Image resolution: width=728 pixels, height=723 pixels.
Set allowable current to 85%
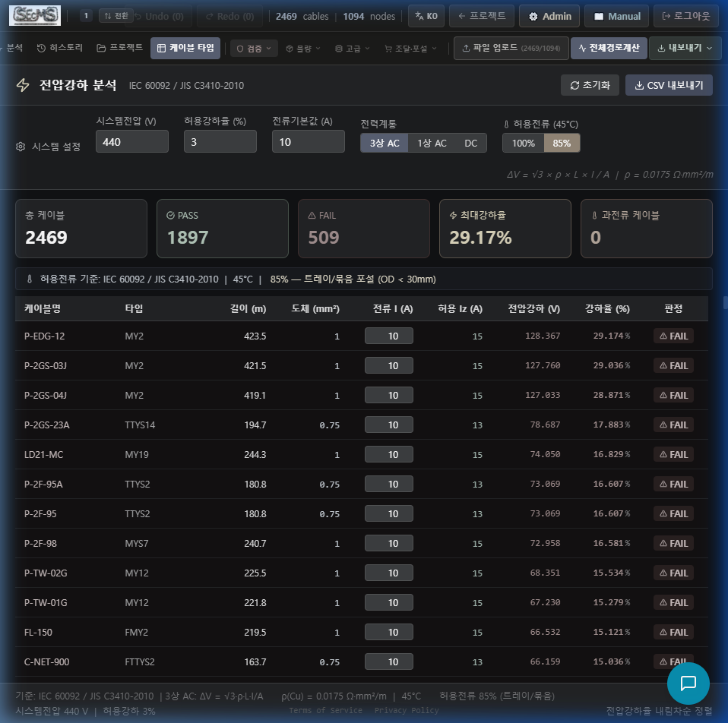(x=562, y=143)
